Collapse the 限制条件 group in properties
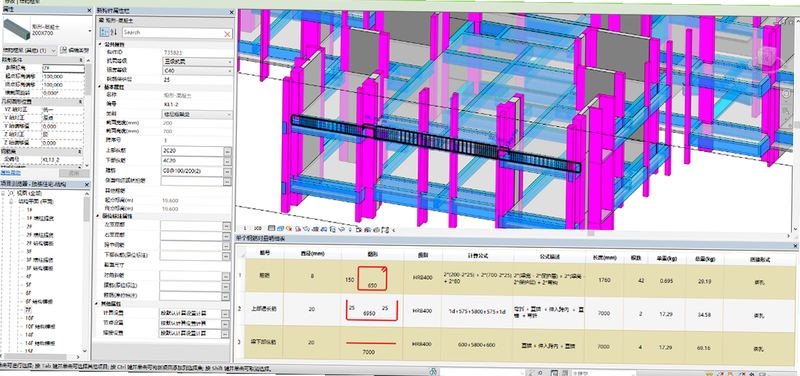 (x=81, y=59)
